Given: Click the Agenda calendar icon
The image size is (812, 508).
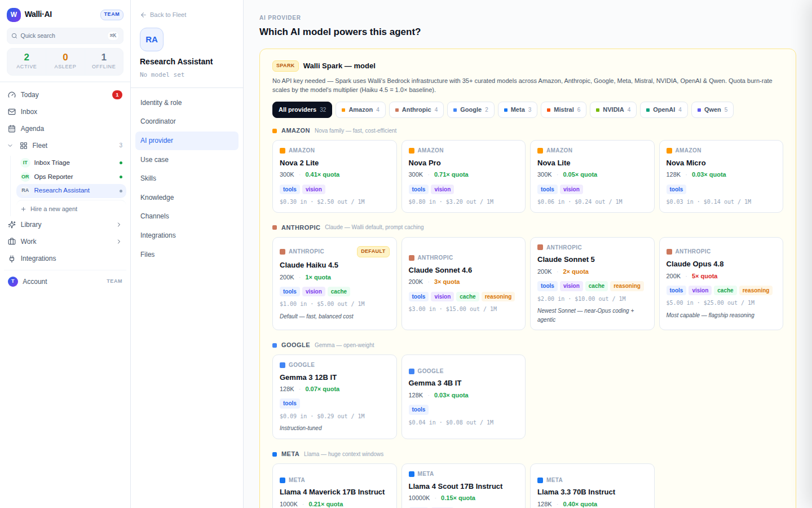Looking at the screenshot, I should pos(12,129).
